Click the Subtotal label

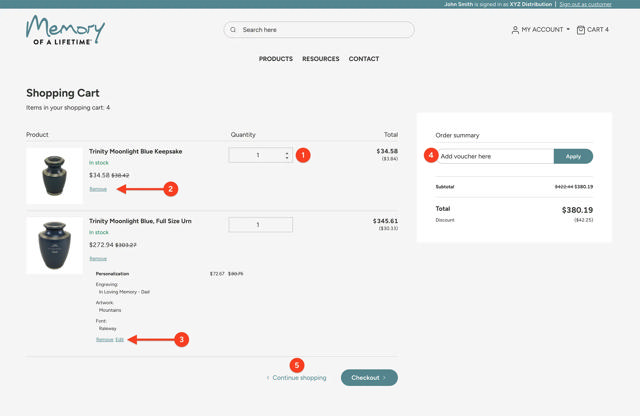click(x=444, y=187)
